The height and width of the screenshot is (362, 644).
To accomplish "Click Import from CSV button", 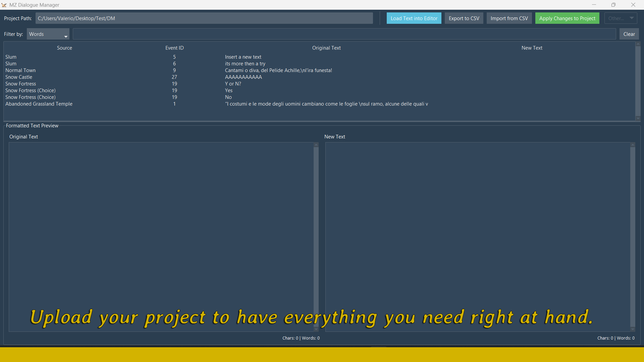I will 509,18.
